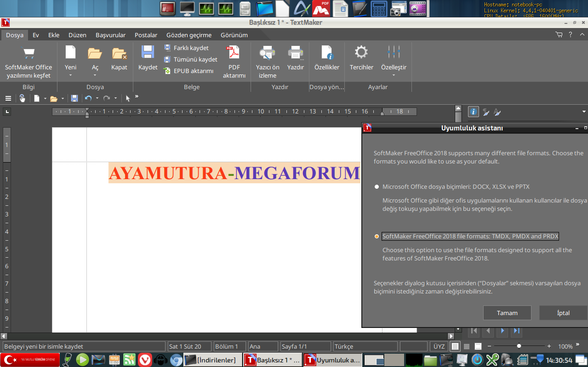Click the zoom slider handle in status bar
Screen dimensions: 588x367
(519, 346)
